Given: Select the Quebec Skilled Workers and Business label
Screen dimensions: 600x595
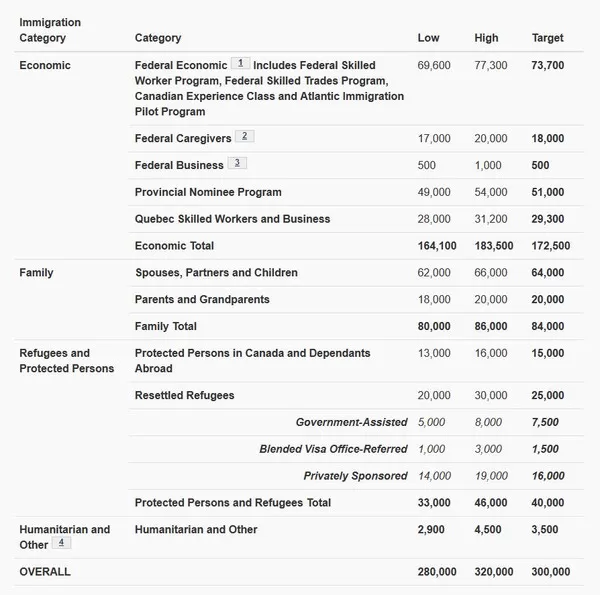Looking at the screenshot, I should [x=233, y=219].
